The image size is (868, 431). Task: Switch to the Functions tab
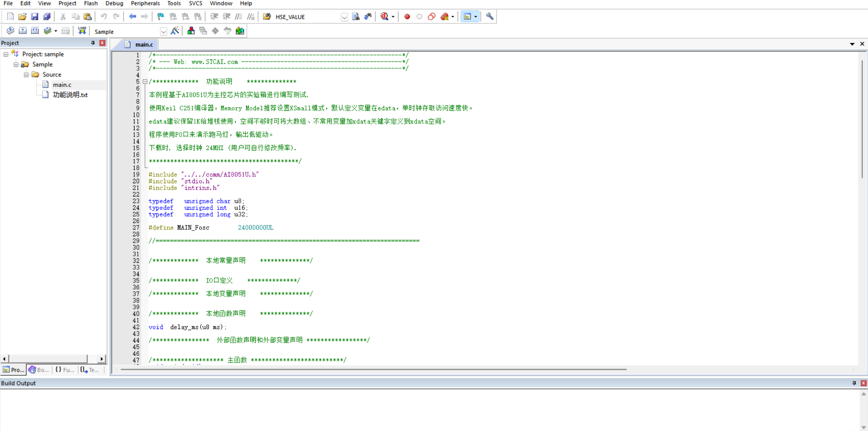tap(64, 370)
